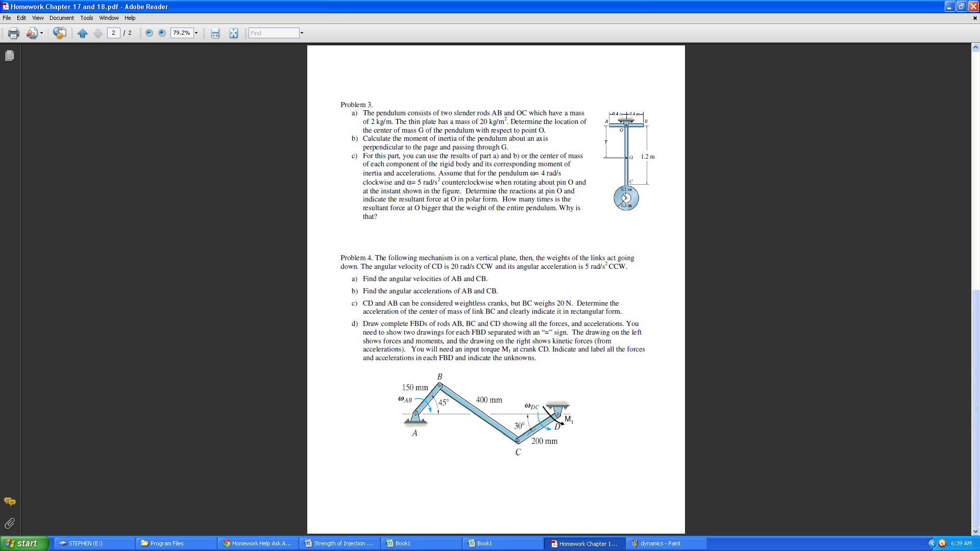Click the previous page navigation icon
Viewport: 980px width, 551px height.
click(83, 33)
